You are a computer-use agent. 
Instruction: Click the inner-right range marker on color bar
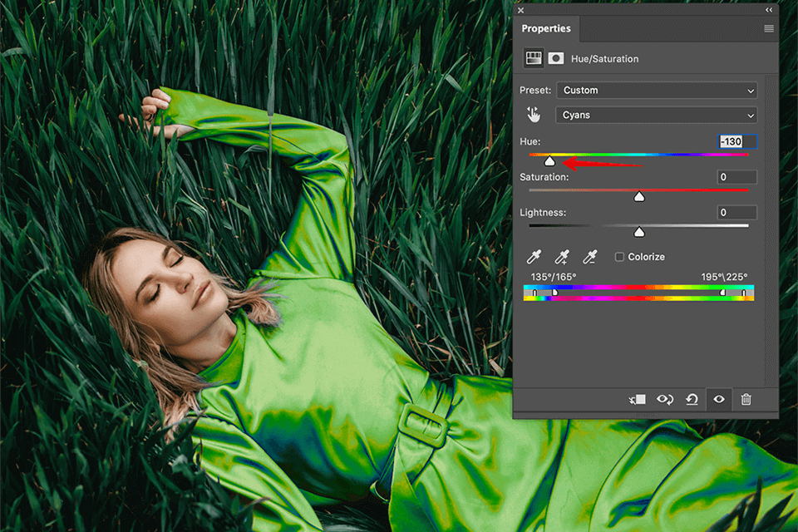[722, 293]
